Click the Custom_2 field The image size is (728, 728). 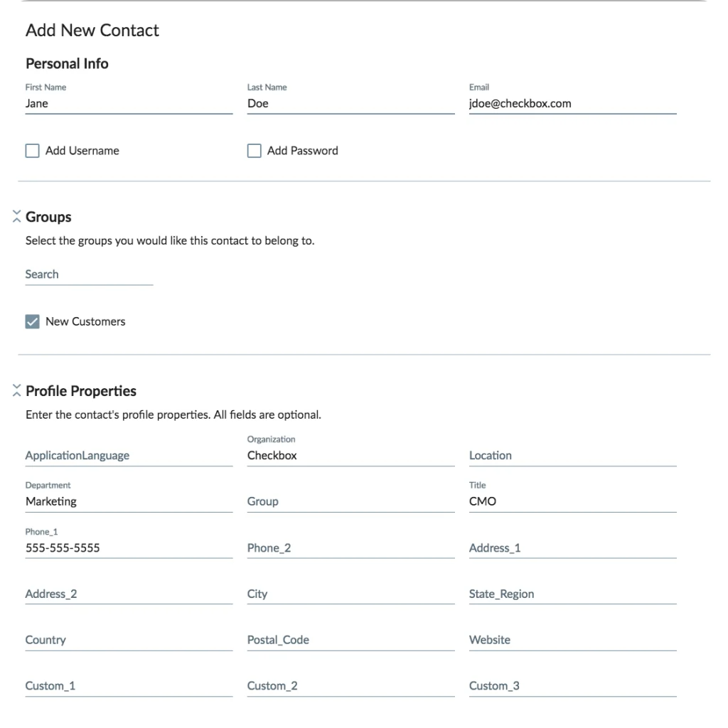350,686
